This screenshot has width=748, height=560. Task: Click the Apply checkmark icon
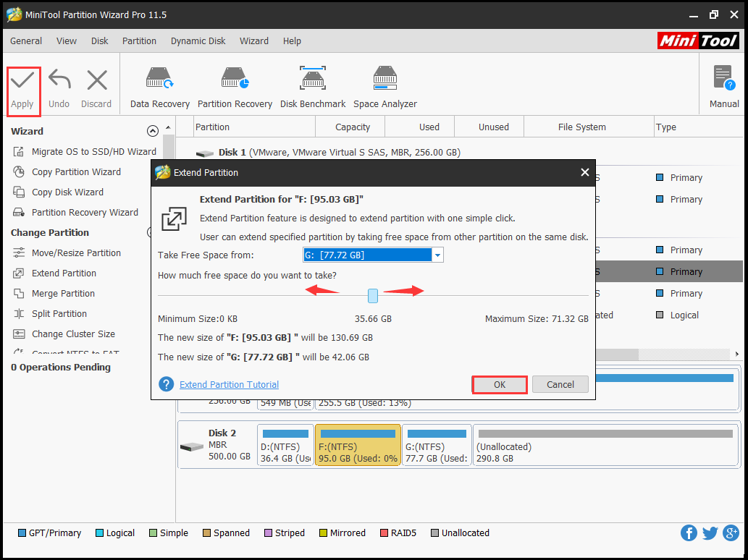[22, 80]
